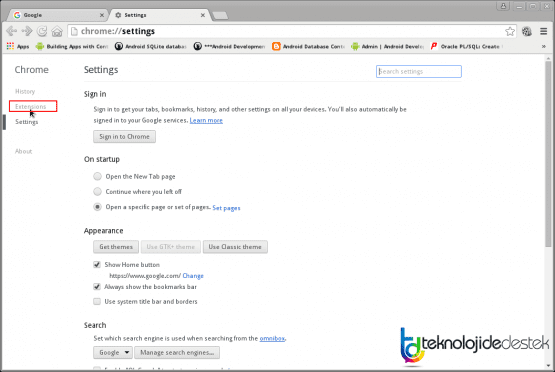The image size is (555, 372).
Task: Close the Settings tab
Action: click(x=203, y=15)
